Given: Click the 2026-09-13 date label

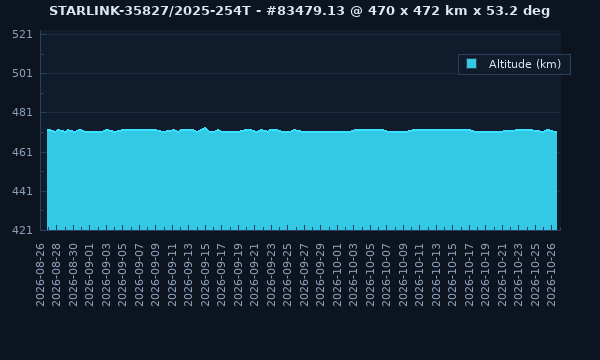Looking at the screenshot, I should (x=188, y=274).
